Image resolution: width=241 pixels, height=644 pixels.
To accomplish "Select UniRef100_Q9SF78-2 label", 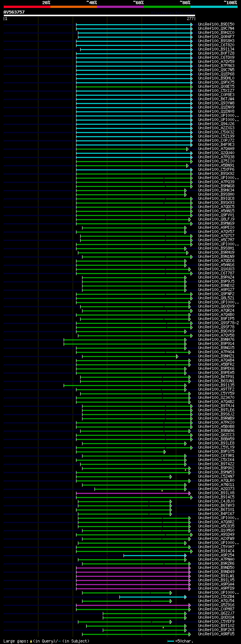I will [x=218, y=323].
